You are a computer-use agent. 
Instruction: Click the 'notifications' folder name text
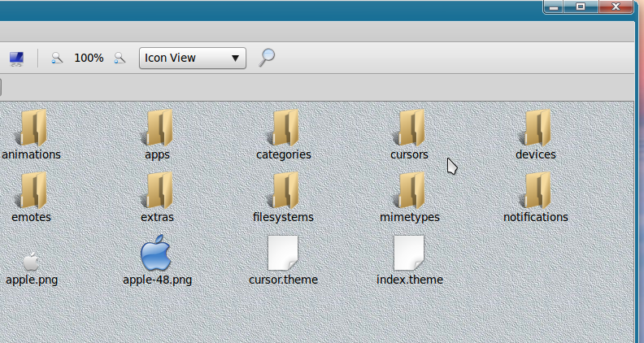tap(536, 217)
